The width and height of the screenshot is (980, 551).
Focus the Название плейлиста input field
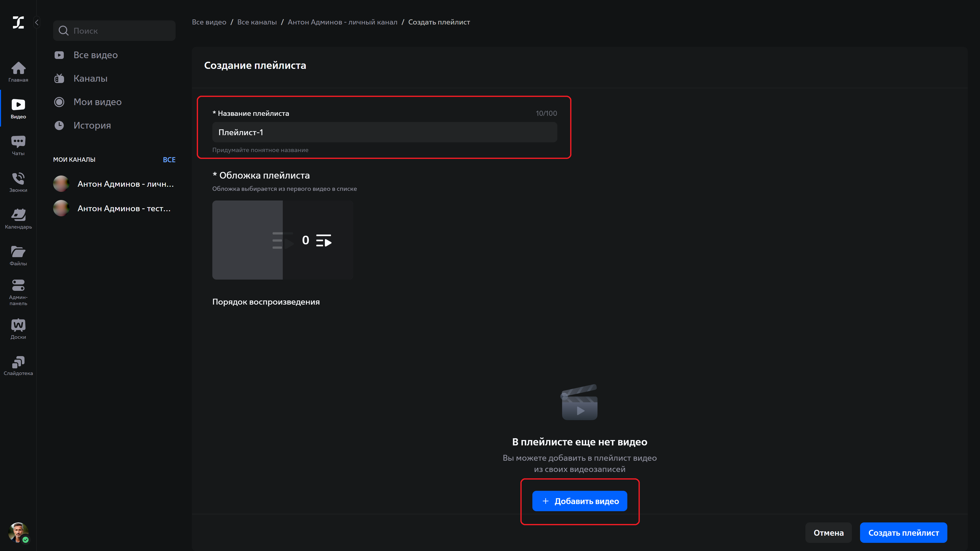pyautogui.click(x=384, y=132)
